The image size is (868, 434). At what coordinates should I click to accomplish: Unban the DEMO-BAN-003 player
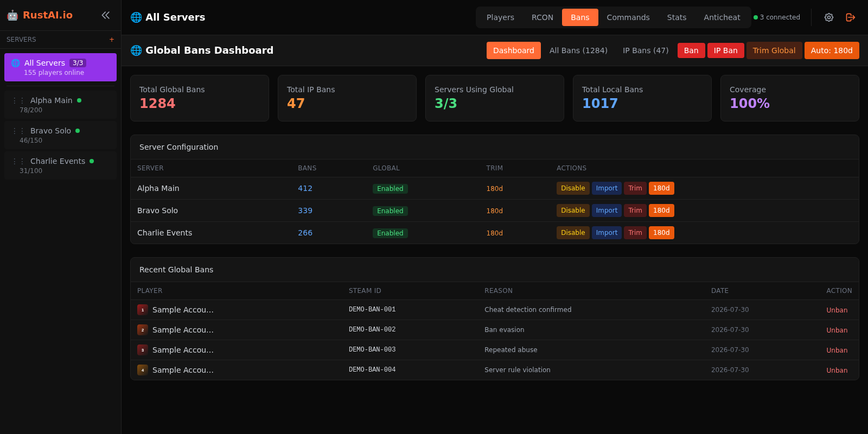837,350
